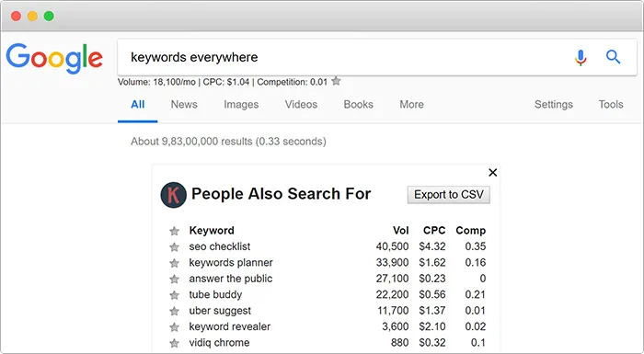Click the blue search magnifier icon
The height and width of the screenshot is (354, 644).
(613, 57)
